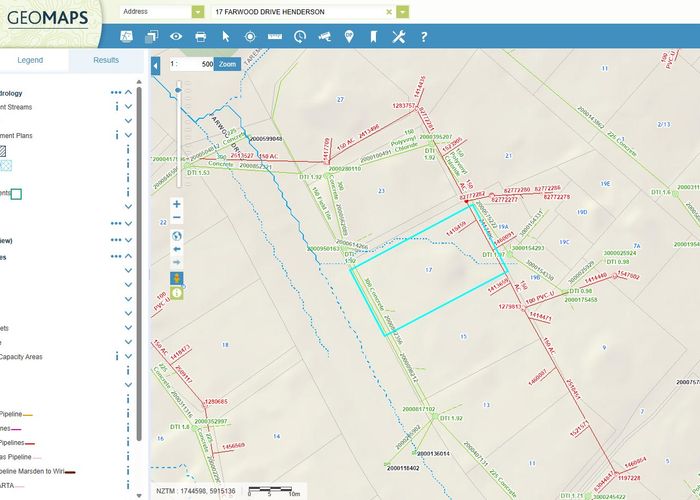Collapse the Hydrology layer group chevron

(x=129, y=93)
